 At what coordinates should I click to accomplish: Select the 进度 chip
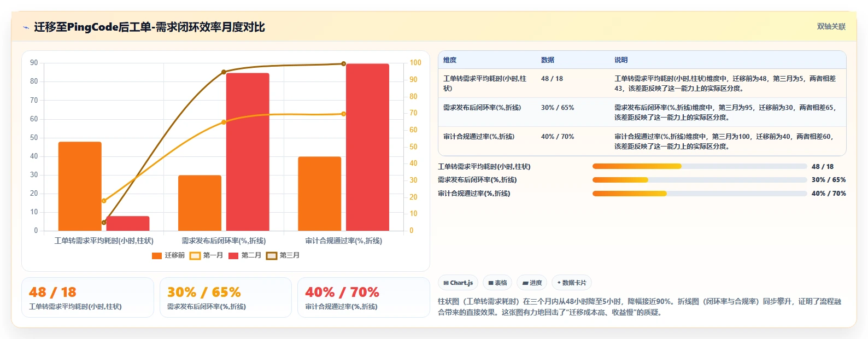tap(532, 283)
